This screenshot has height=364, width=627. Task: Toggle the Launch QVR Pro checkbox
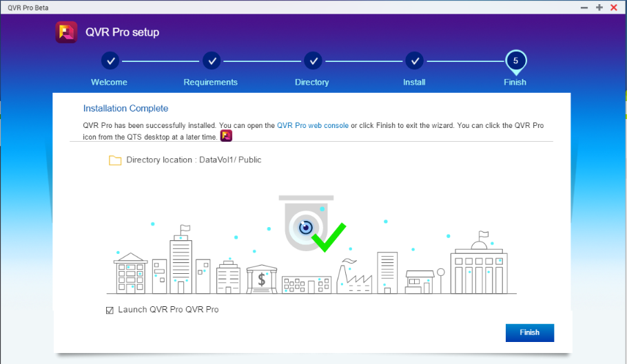coord(110,310)
